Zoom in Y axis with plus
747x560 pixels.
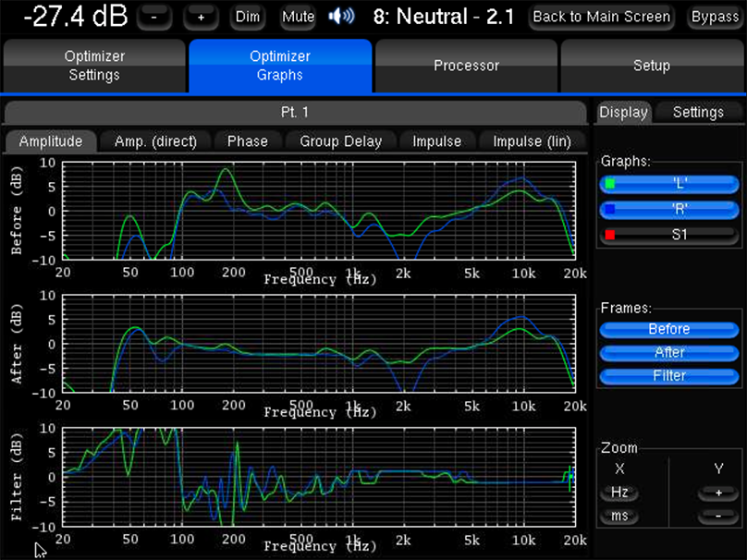718,493
